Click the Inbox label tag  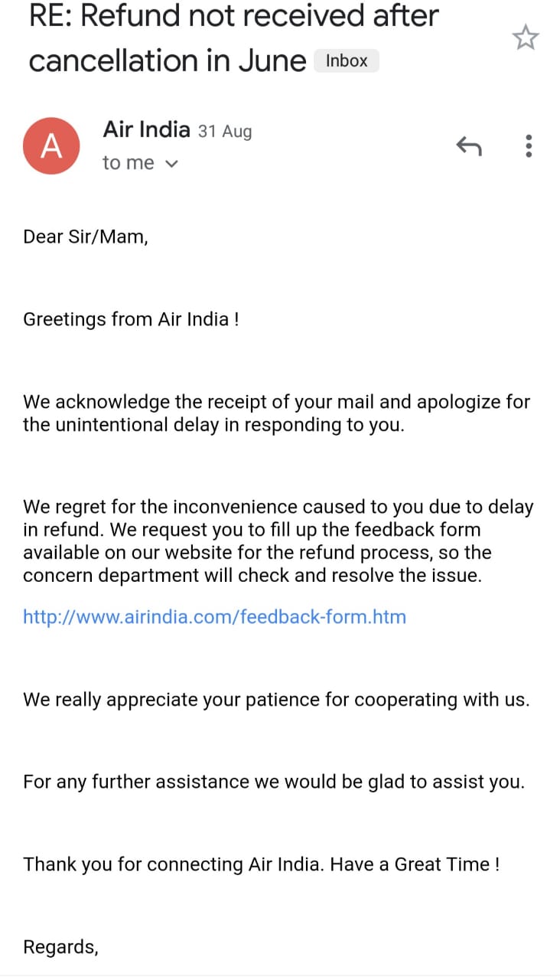[347, 61]
